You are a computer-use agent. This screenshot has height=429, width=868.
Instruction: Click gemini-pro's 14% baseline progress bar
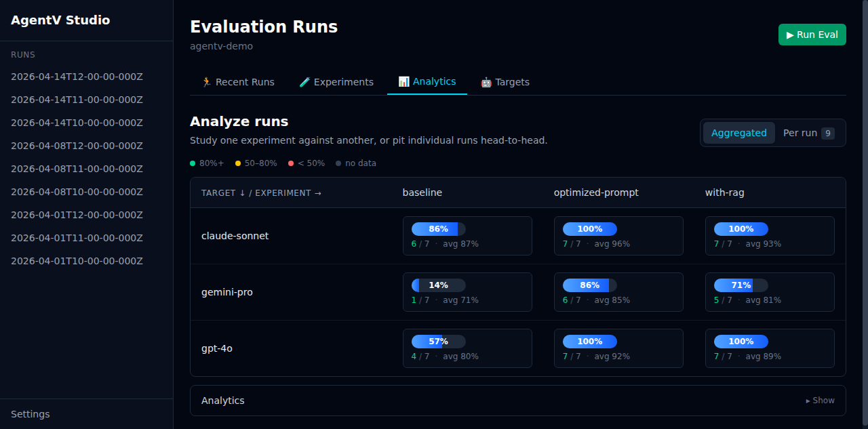coord(438,285)
